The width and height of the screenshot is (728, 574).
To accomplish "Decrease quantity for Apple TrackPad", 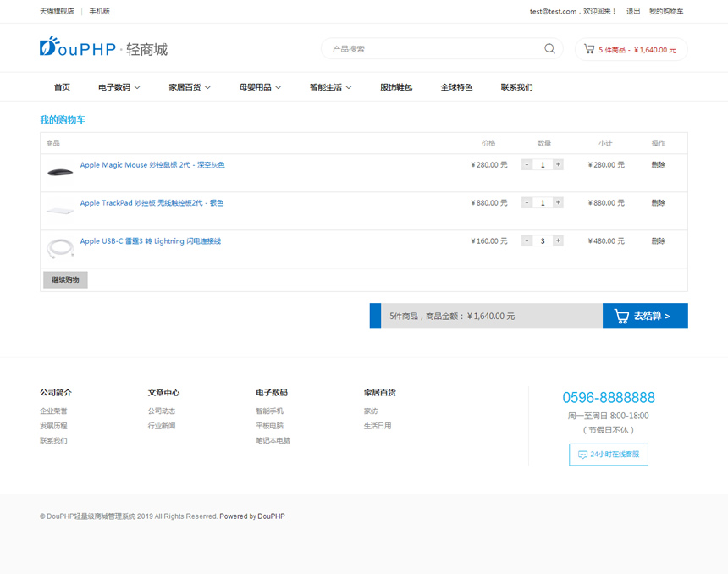I will [527, 202].
